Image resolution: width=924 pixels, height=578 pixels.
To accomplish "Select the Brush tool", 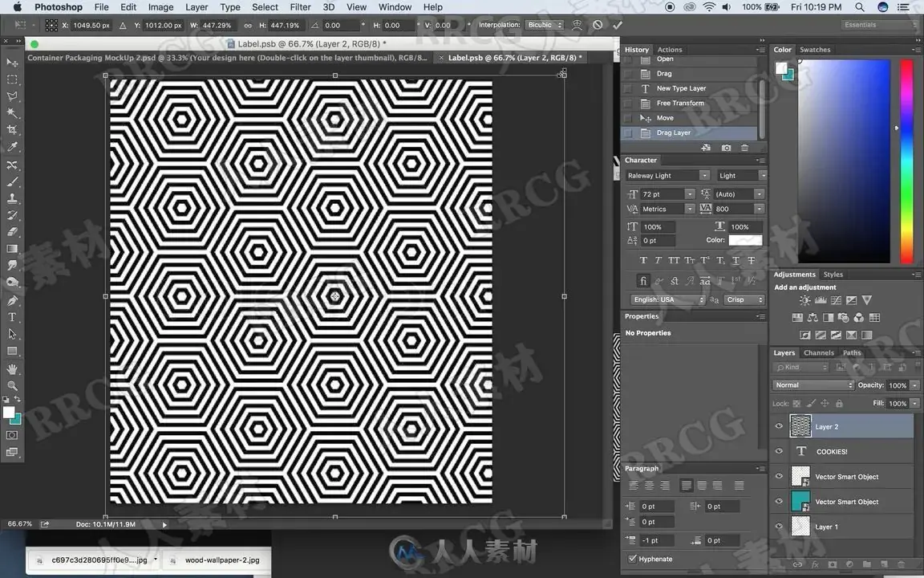I will point(12,181).
